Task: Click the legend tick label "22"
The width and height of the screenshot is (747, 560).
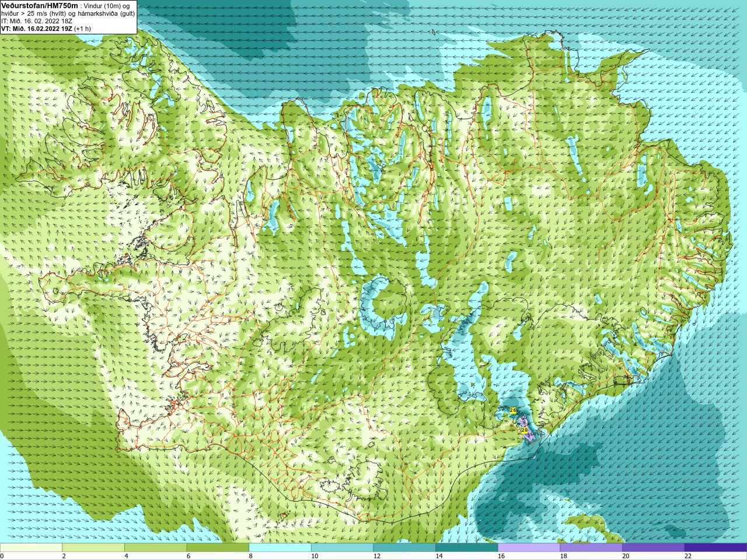Action: 688,556
